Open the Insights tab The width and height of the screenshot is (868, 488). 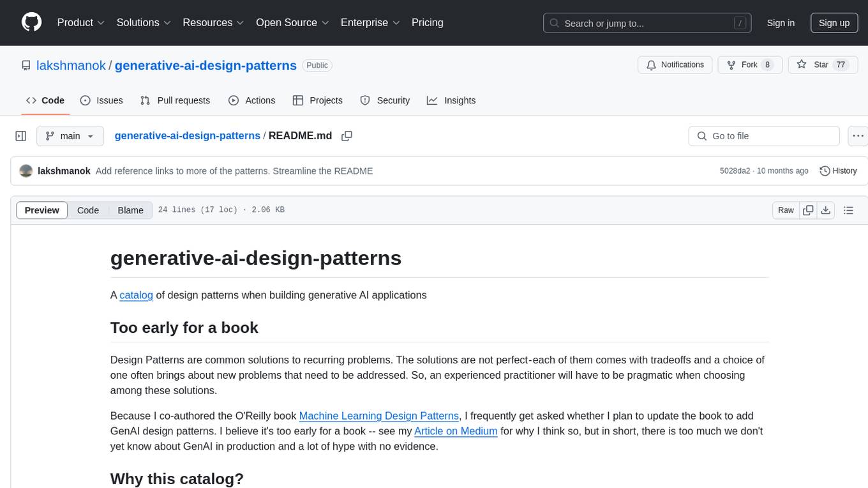coord(451,100)
